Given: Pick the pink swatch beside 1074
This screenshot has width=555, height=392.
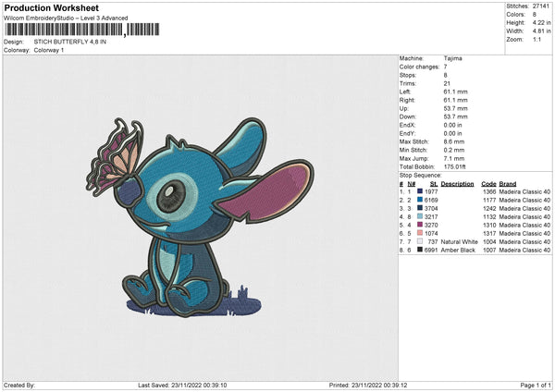Looking at the screenshot, I should coord(420,233).
